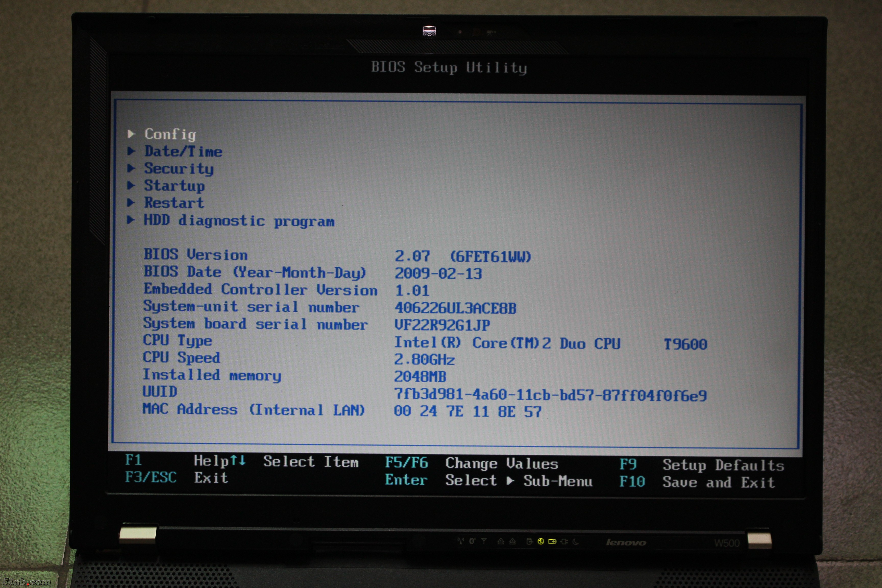Open the Date/Time menu entry

point(183,152)
